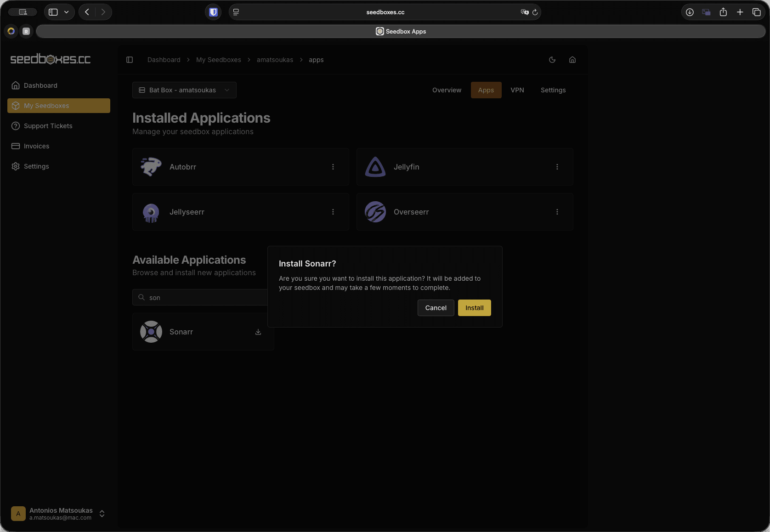Open the page reader menu icon
Image resolution: width=770 pixels, height=532 pixels.
click(236, 12)
